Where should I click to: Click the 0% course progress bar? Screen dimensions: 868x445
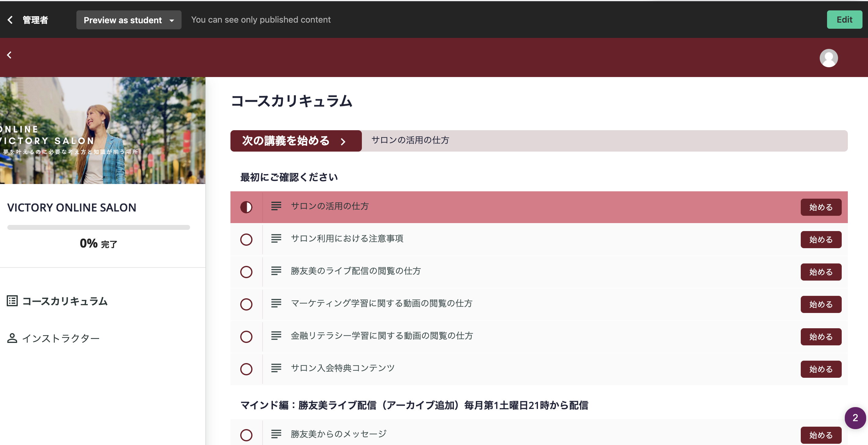pyautogui.click(x=98, y=227)
